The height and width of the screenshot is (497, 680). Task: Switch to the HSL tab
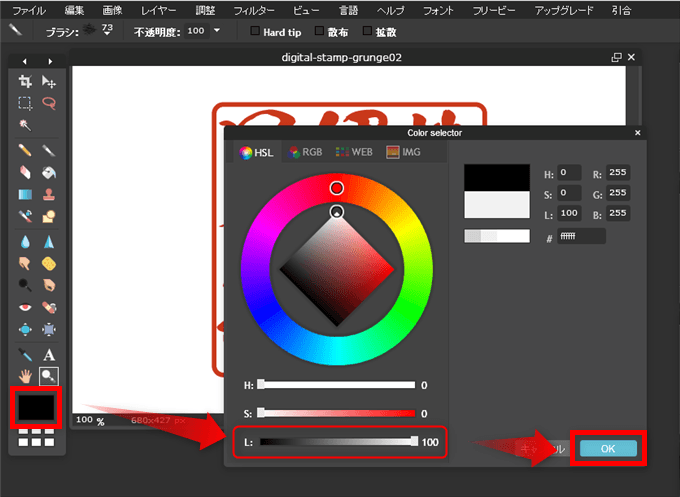tap(257, 152)
